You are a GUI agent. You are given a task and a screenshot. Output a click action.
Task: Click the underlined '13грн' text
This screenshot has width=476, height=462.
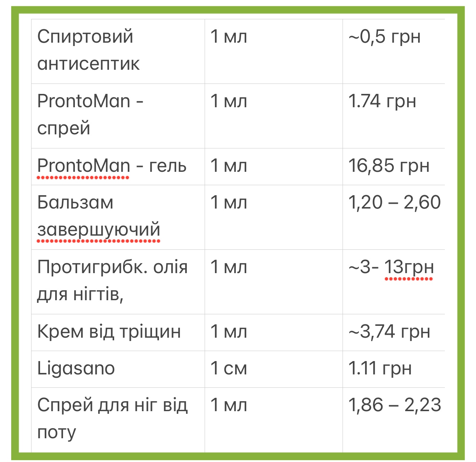click(x=409, y=267)
